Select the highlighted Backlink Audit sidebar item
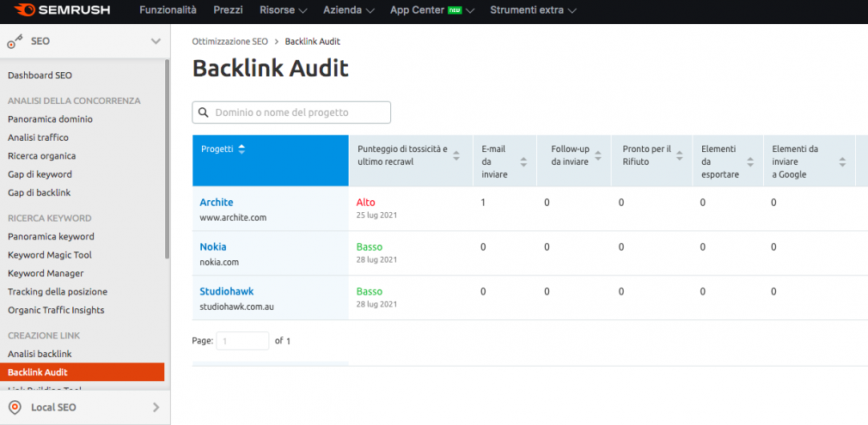This screenshot has width=868, height=425. 82,372
